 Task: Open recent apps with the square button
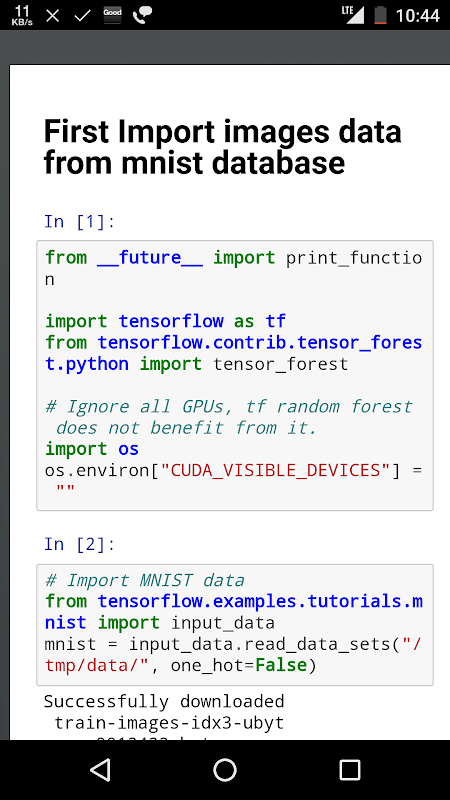pos(349,770)
